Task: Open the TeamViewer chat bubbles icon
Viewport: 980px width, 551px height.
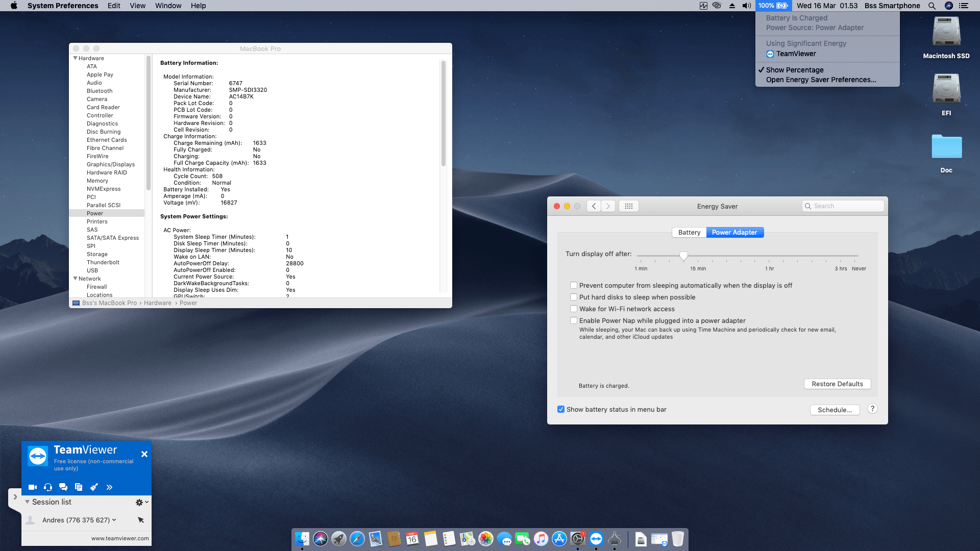Action: point(63,487)
